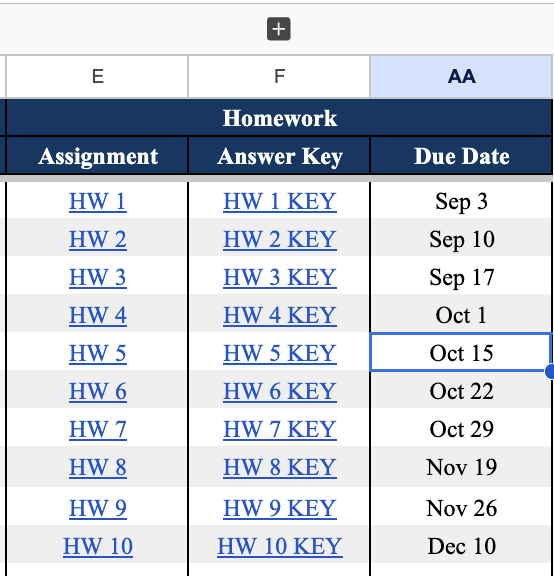
Task: Open the HW 10 assignment link
Action: (x=98, y=546)
